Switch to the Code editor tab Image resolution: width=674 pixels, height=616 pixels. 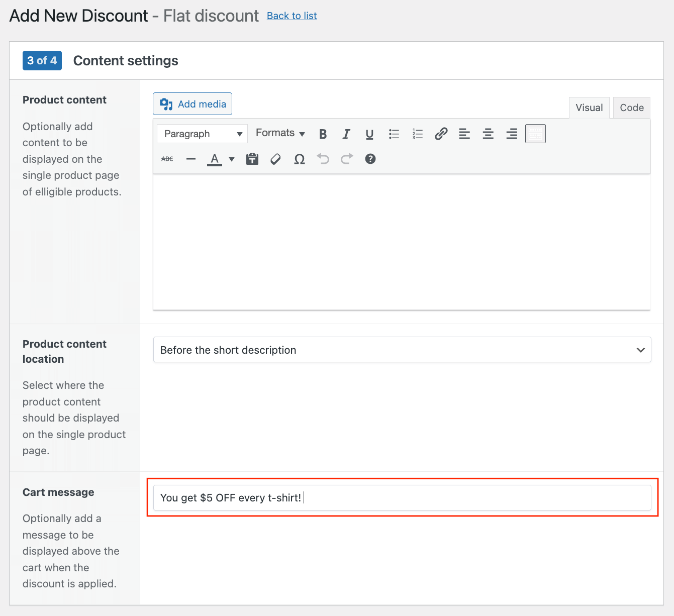point(632,108)
